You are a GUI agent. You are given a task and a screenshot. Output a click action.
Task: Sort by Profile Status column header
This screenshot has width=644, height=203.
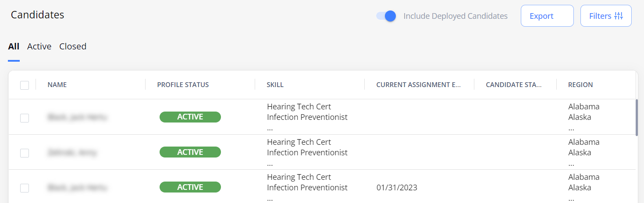[183, 85]
